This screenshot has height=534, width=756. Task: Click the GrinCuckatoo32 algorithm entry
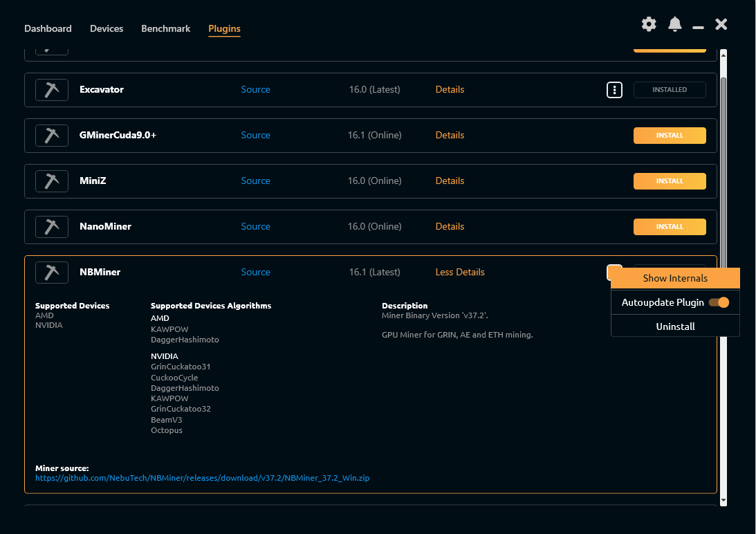pyautogui.click(x=181, y=409)
